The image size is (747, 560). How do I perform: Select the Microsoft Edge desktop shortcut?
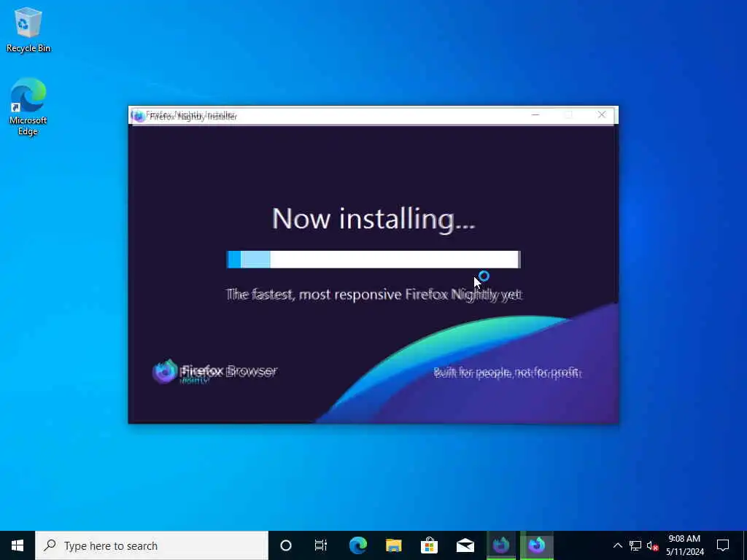28,106
